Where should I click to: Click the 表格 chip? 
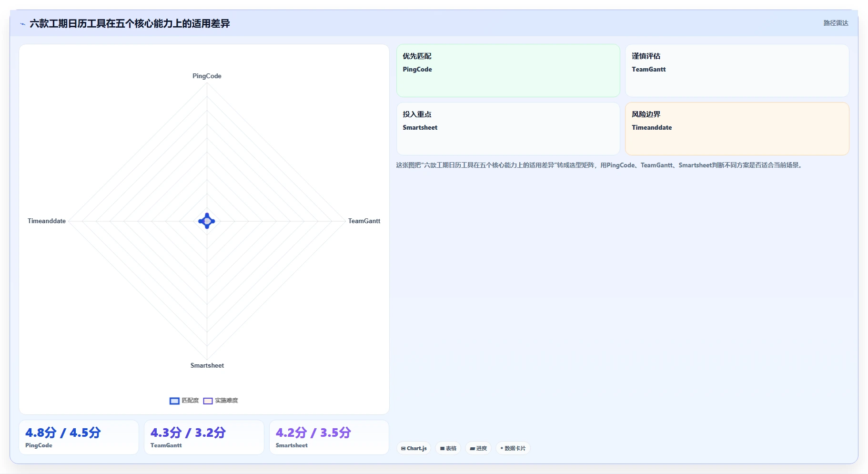click(x=448, y=448)
